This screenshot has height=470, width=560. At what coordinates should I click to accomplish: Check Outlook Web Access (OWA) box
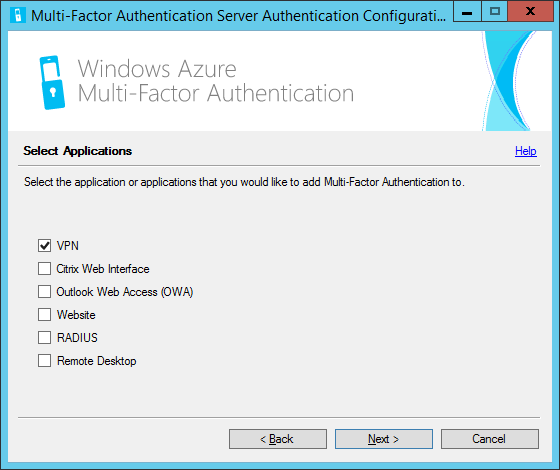pyautogui.click(x=44, y=291)
